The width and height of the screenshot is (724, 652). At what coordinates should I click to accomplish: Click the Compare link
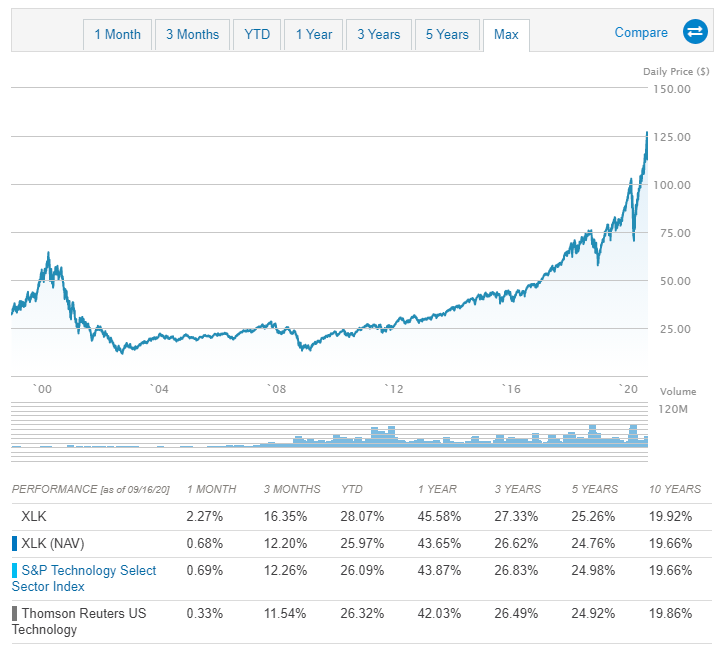click(x=641, y=32)
